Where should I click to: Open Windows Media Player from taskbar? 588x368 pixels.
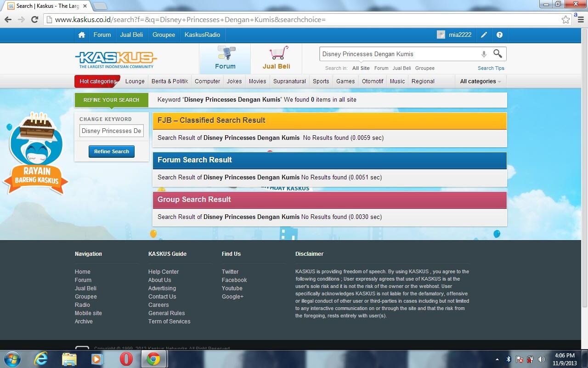pos(97,359)
